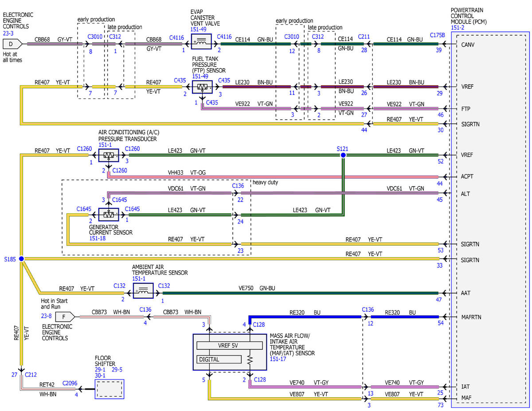Select the S121 splice dot
The height and width of the screenshot is (411, 532).
pyautogui.click(x=343, y=155)
